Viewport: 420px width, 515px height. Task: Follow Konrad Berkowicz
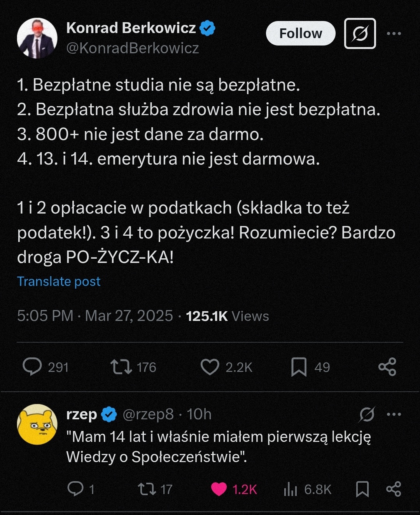point(301,33)
